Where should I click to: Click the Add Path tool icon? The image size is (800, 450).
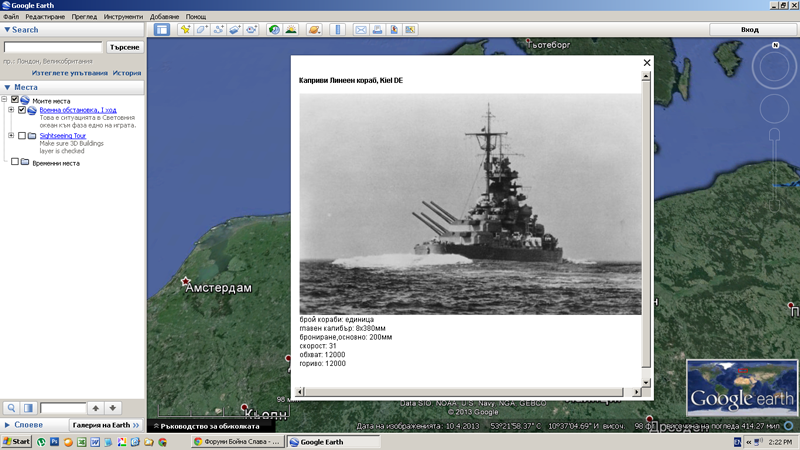[x=219, y=30]
